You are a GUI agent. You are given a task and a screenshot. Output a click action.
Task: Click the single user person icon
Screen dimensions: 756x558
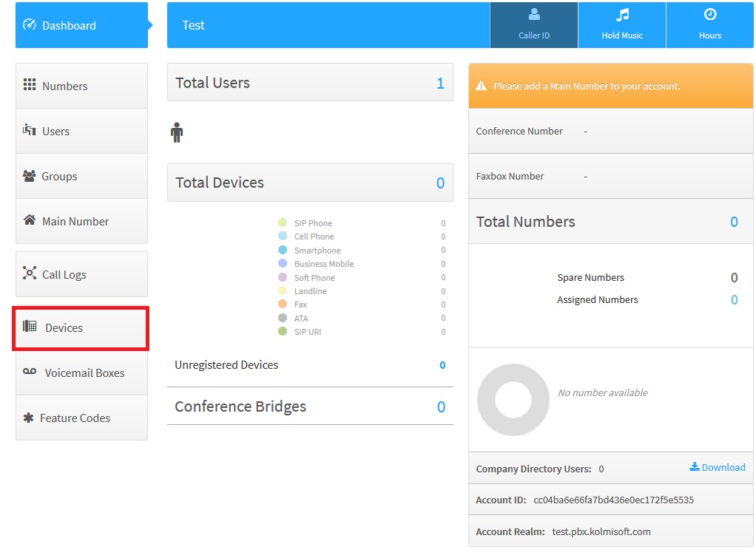(176, 133)
